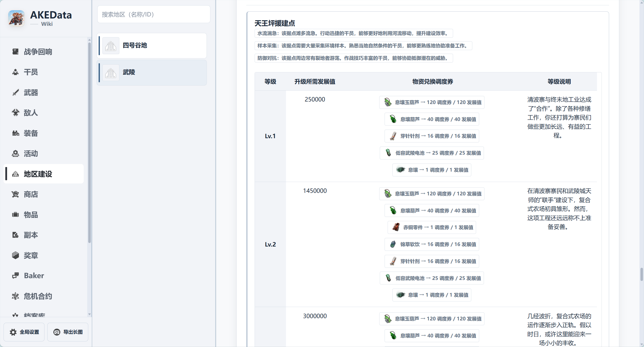644x347 pixels.
Task: Click Lv.2 芽针针剂 syringe icon
Action: (x=393, y=261)
